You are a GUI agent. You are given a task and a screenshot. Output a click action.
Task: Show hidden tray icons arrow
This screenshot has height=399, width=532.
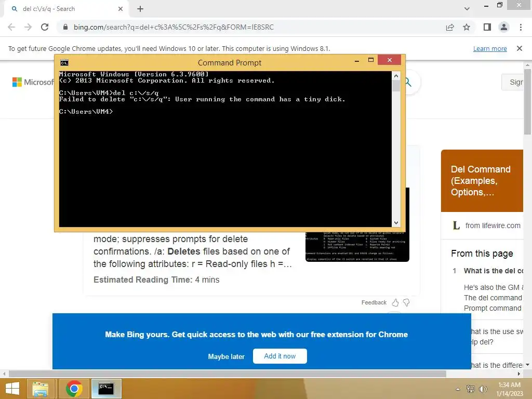coord(458,389)
